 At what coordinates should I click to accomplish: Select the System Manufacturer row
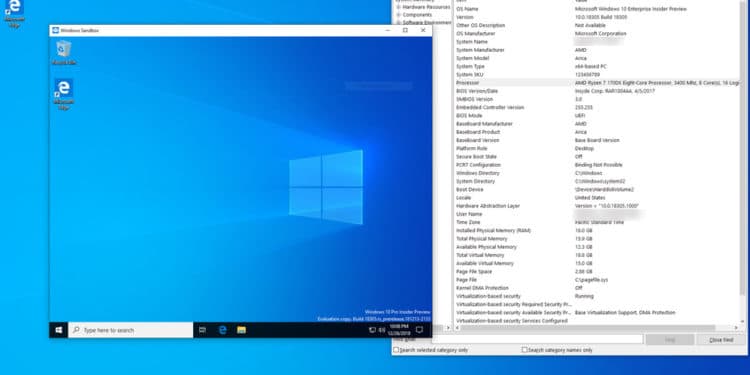pyautogui.click(x=597, y=50)
